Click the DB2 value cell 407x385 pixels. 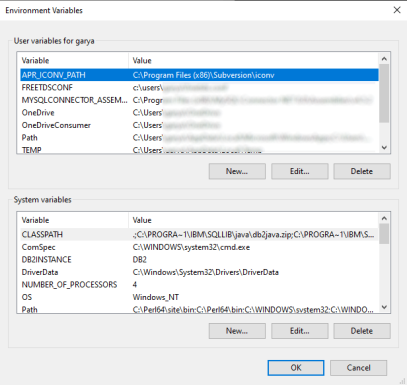pyautogui.click(x=139, y=260)
